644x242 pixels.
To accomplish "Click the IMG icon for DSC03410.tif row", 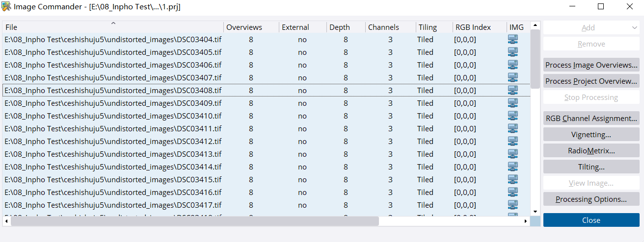I will click(x=513, y=116).
